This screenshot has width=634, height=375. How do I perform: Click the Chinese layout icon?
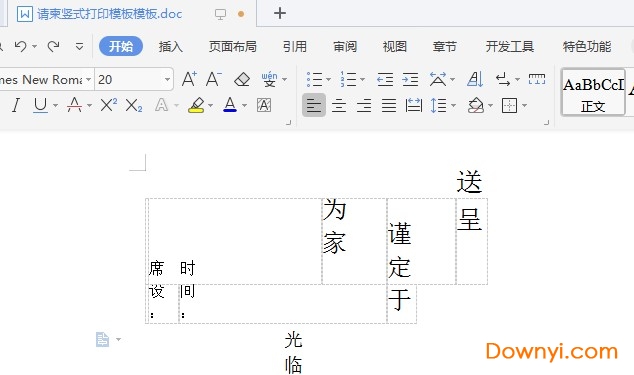click(438, 79)
